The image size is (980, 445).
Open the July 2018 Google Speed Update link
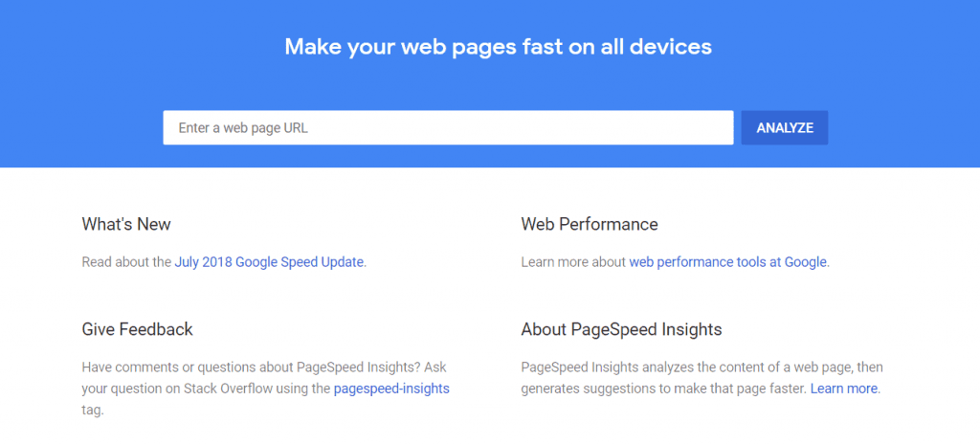[x=269, y=261]
